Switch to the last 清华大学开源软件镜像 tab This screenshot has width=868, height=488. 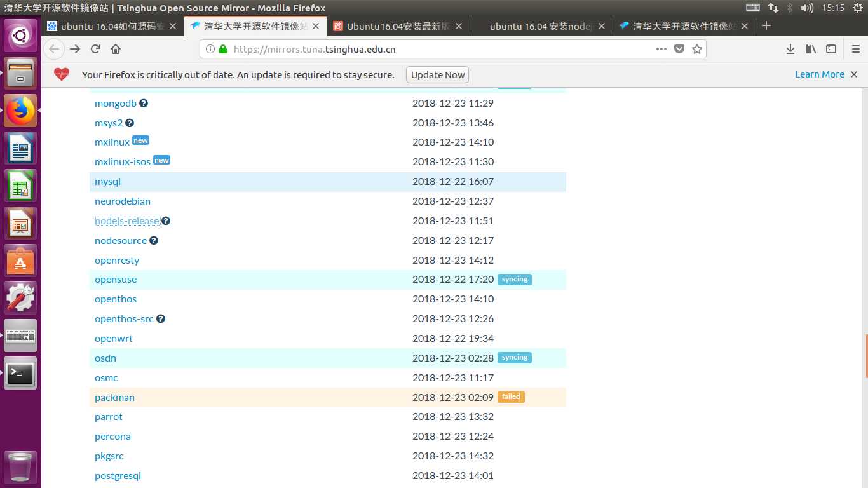685,26
